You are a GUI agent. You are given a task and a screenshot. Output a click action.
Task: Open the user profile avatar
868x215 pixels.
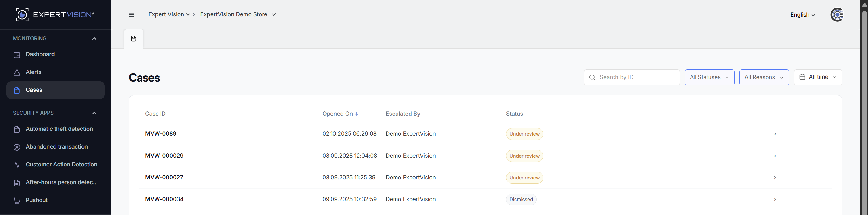pos(837,15)
